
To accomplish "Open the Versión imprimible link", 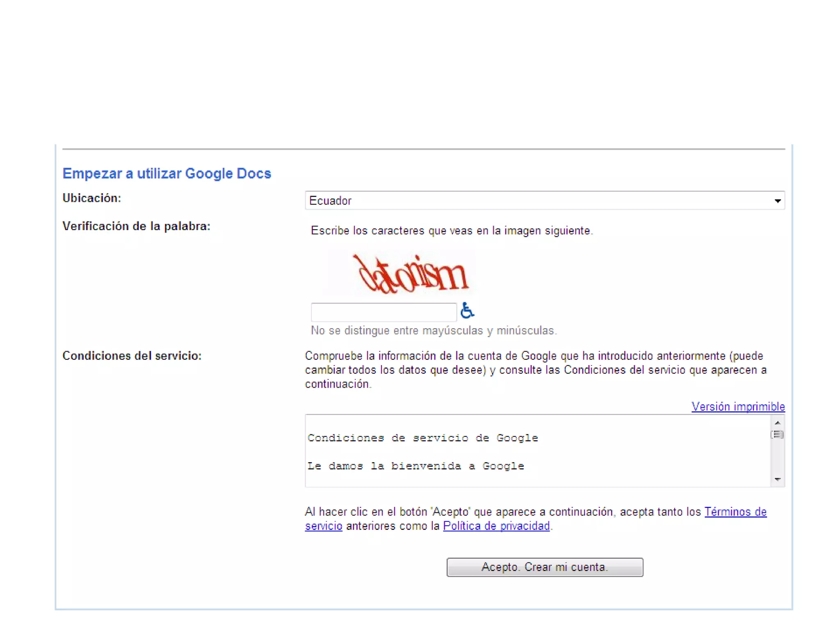I will coord(738,406).
